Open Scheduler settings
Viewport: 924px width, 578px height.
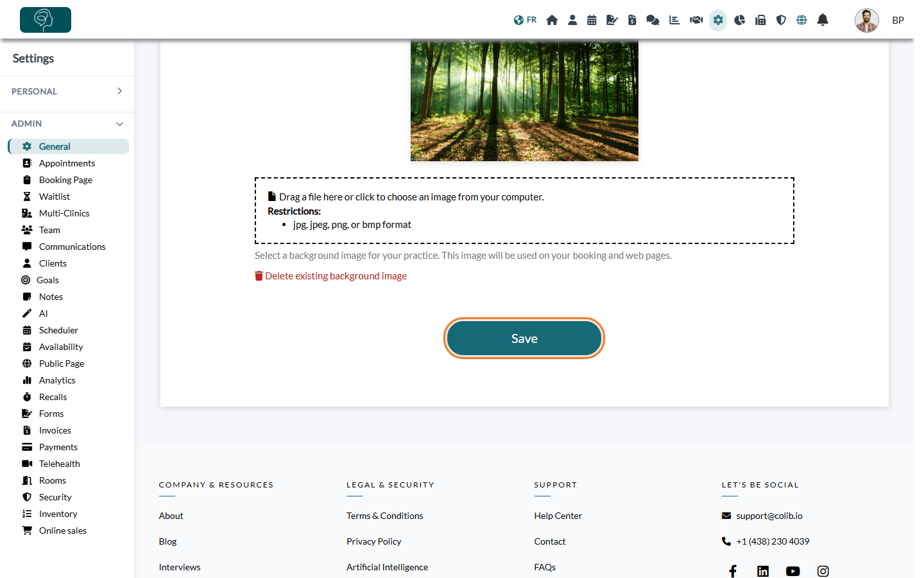click(58, 330)
